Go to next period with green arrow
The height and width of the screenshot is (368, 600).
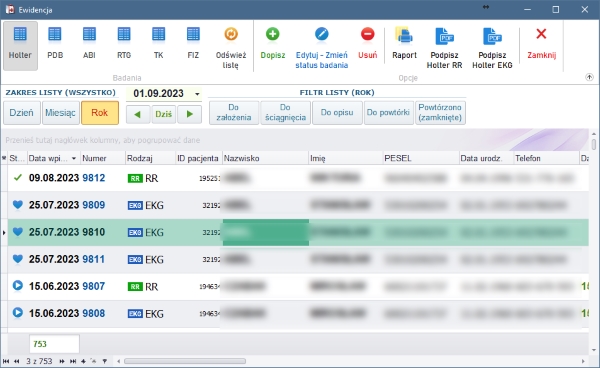pyautogui.click(x=189, y=114)
